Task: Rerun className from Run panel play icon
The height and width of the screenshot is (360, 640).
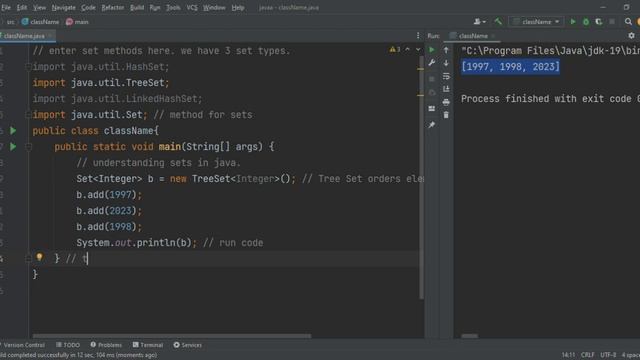Action: (432, 50)
